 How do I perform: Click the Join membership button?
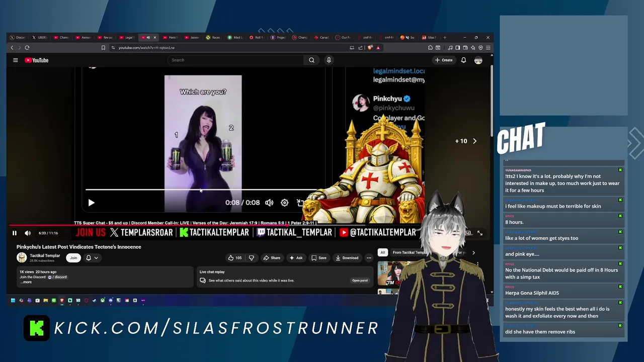coord(73,258)
